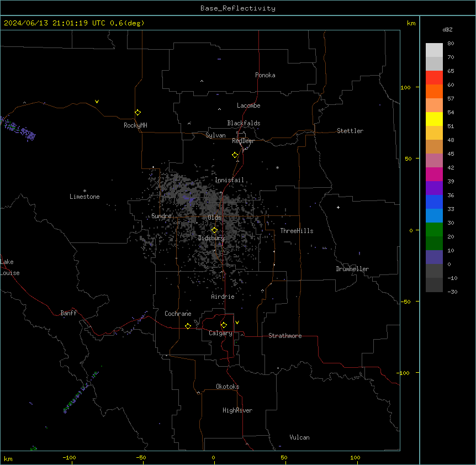Viewport: 476px width, 465px height.
Task: Click the blue 33-36 dBZ legend swatch
Action: (x=434, y=202)
